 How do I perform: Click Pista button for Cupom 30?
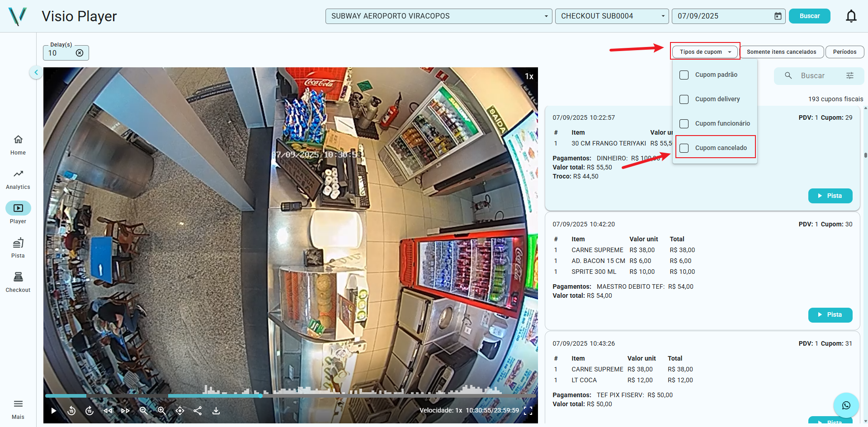[830, 315]
